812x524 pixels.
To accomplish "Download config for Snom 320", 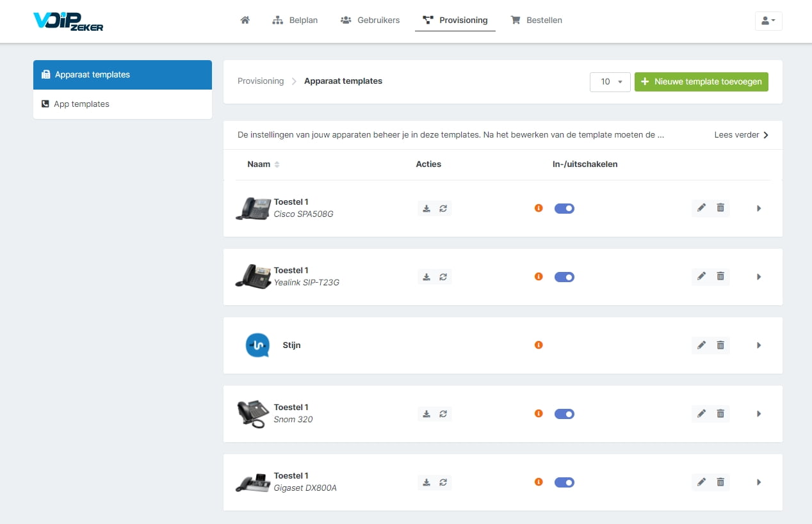I will click(426, 414).
